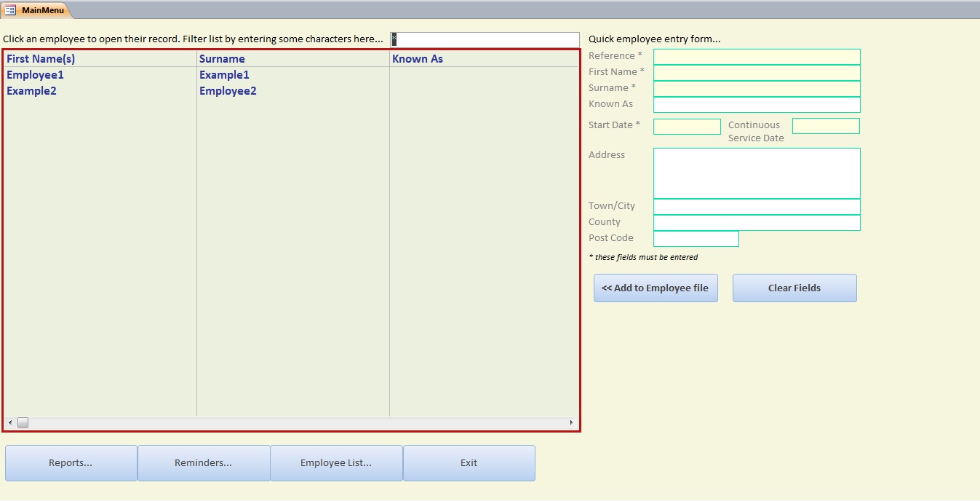Click the Employee2 surname entry
980x501 pixels.
(x=228, y=91)
